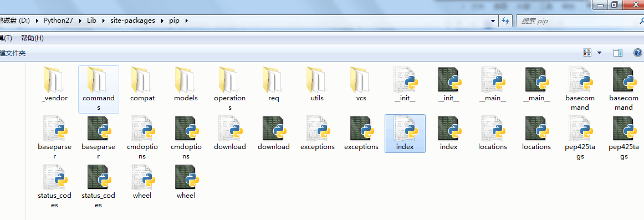Select the white-page download file
Screen dimensions: 644x220
point(230,134)
